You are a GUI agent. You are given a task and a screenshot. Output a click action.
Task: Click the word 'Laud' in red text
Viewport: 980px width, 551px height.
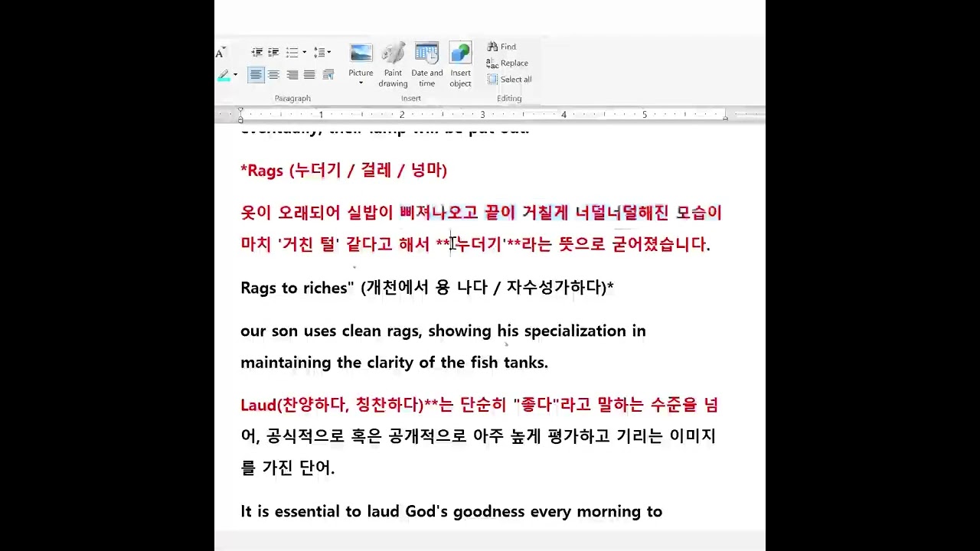pos(258,405)
